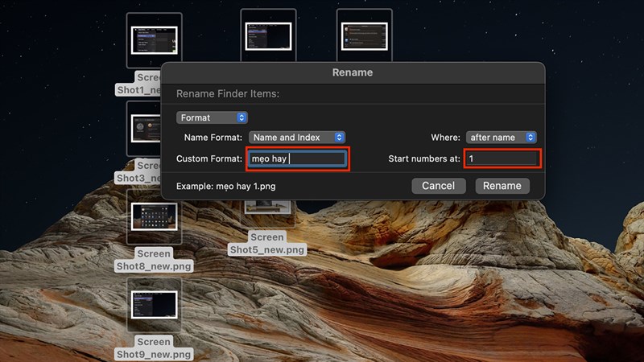Click the Rename Finder Items heading text
The height and width of the screenshot is (362, 644).
point(228,94)
